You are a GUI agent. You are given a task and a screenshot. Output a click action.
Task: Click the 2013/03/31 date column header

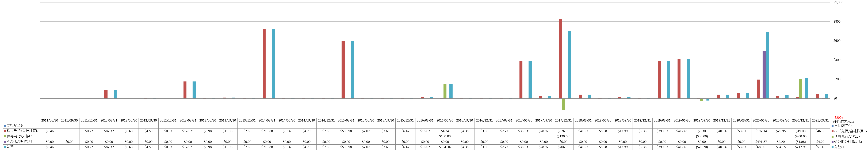[x=188, y=121]
